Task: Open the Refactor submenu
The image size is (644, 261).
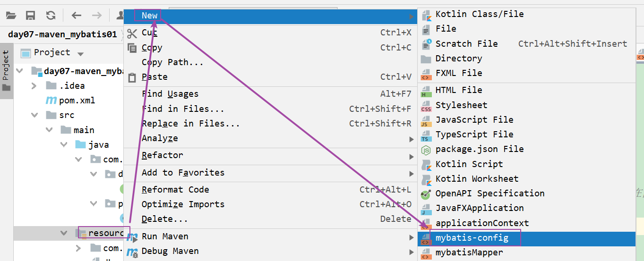Action: tap(162, 155)
